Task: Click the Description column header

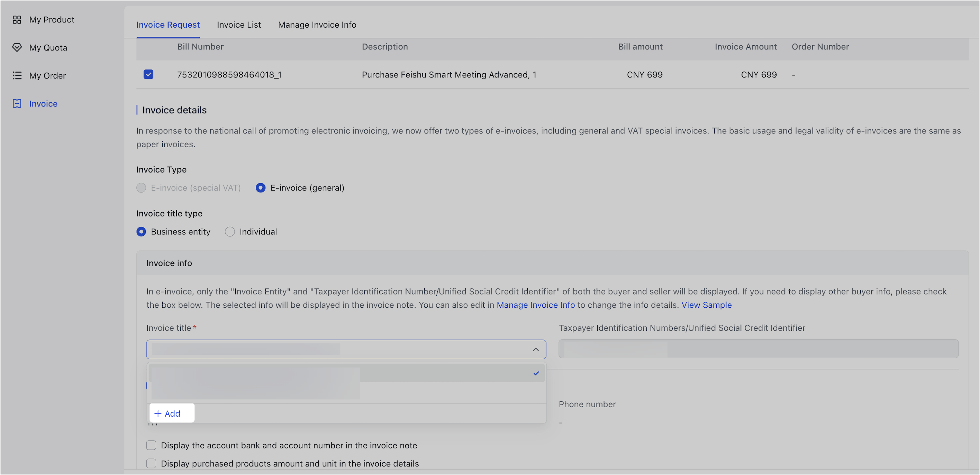Action: pyautogui.click(x=384, y=47)
